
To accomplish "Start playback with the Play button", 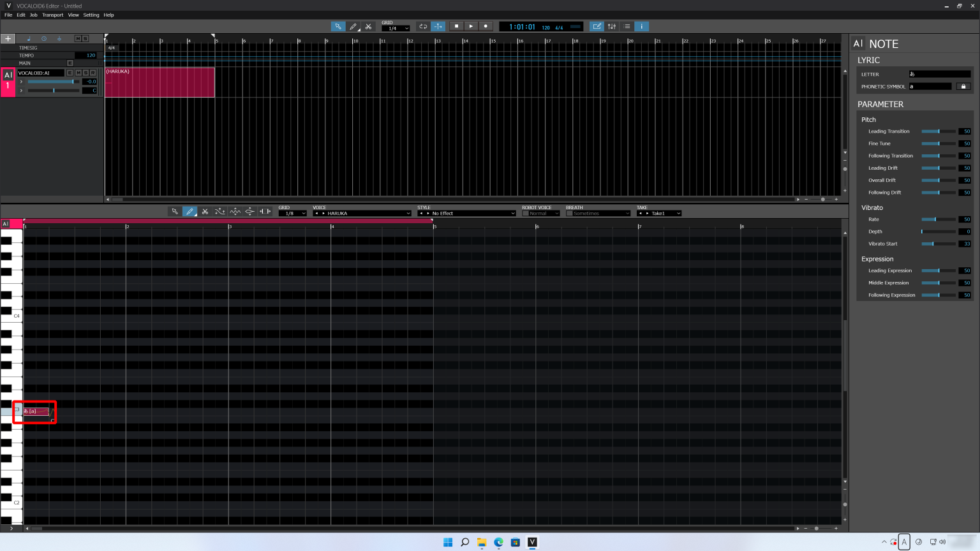I will (x=470, y=26).
